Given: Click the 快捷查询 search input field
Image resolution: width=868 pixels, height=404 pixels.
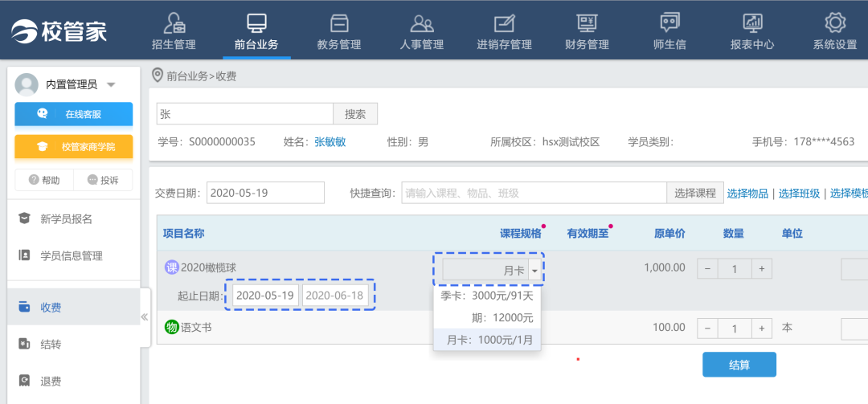Looking at the screenshot, I should (x=534, y=193).
